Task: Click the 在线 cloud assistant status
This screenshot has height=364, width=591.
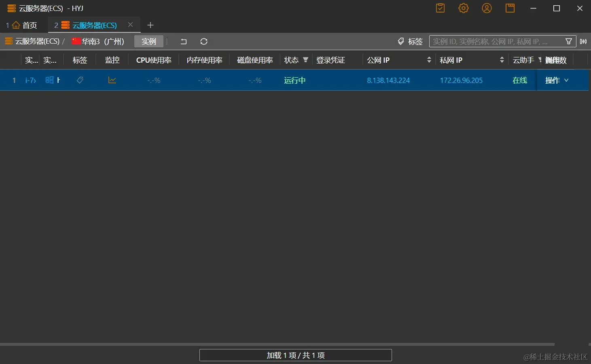Action: 520,80
